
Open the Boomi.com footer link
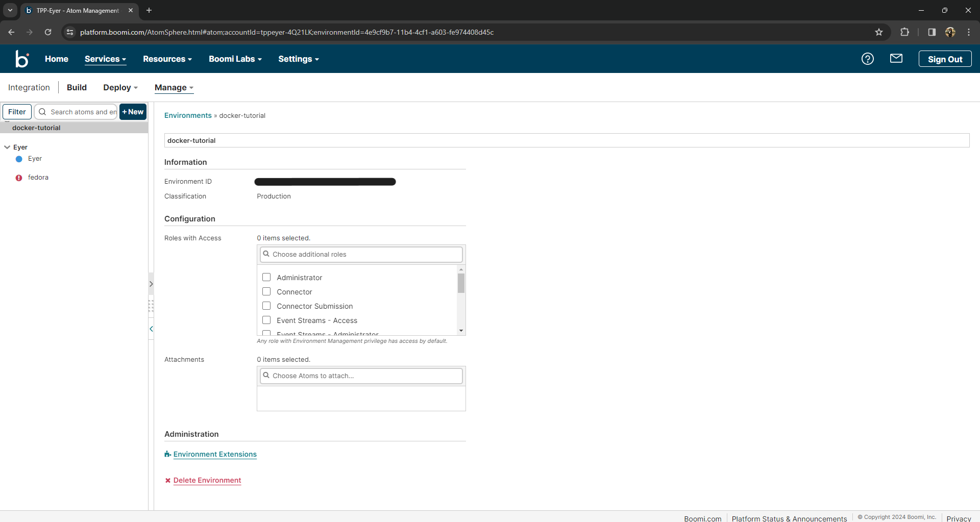coord(703,518)
